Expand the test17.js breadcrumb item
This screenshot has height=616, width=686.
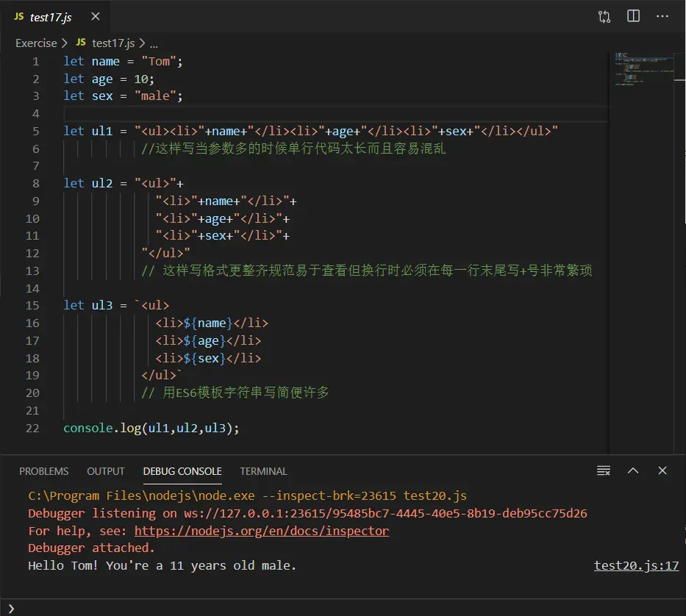[x=114, y=43]
